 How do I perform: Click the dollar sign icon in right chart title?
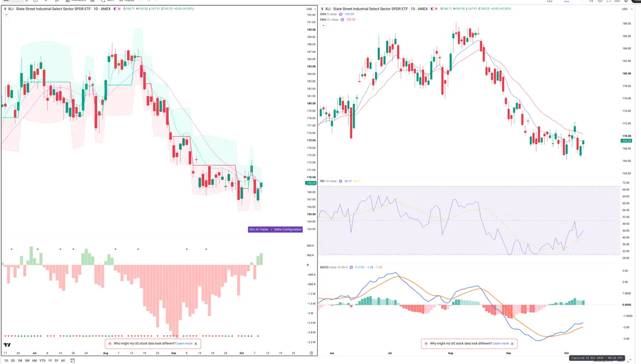click(x=322, y=9)
